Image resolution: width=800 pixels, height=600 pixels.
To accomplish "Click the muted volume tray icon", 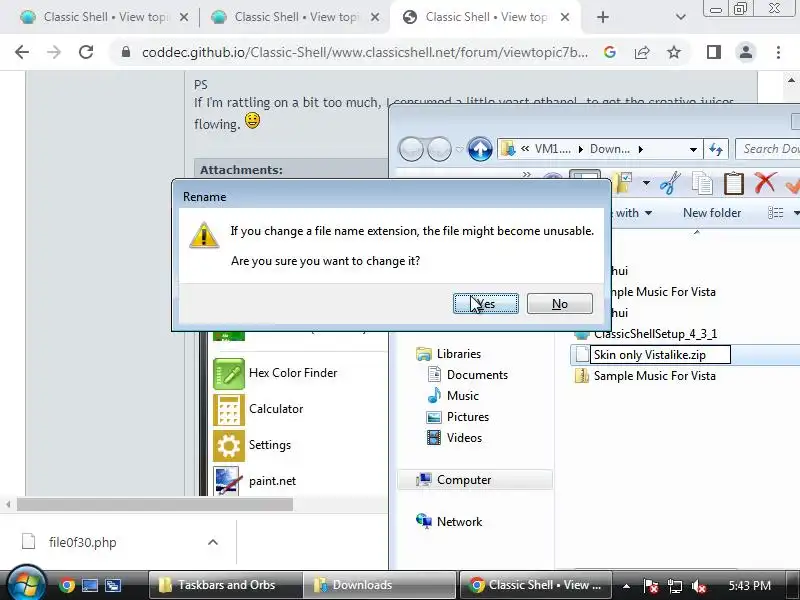I will 698,586.
